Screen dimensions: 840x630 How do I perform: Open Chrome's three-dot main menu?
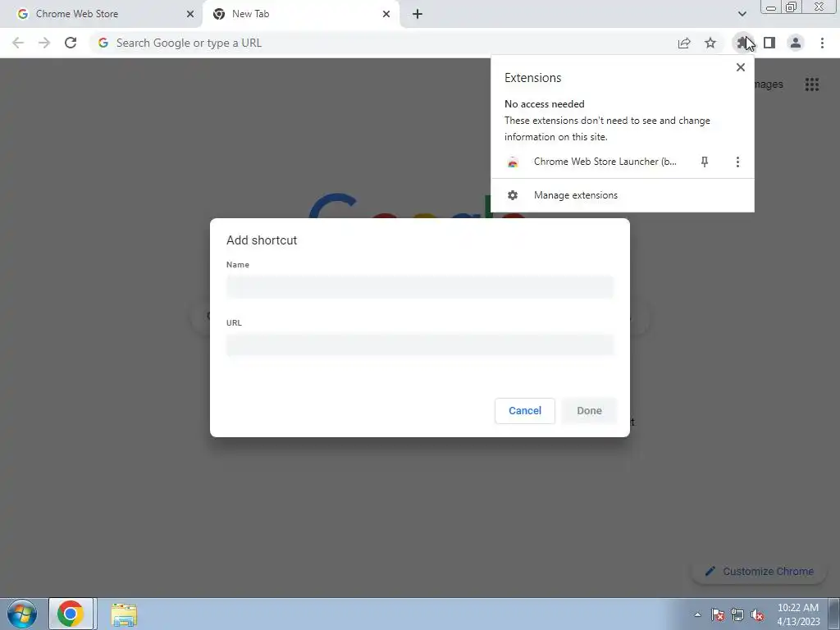822,43
